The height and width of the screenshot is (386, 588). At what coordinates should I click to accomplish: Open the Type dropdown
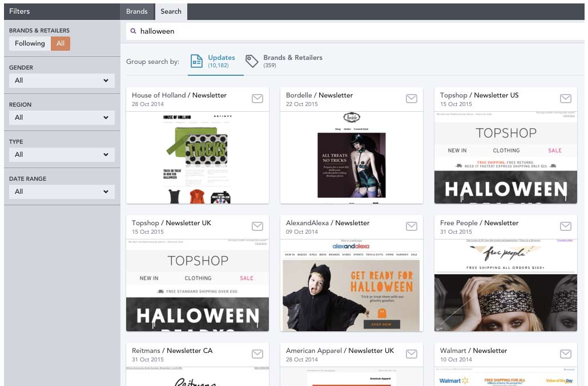(62, 155)
